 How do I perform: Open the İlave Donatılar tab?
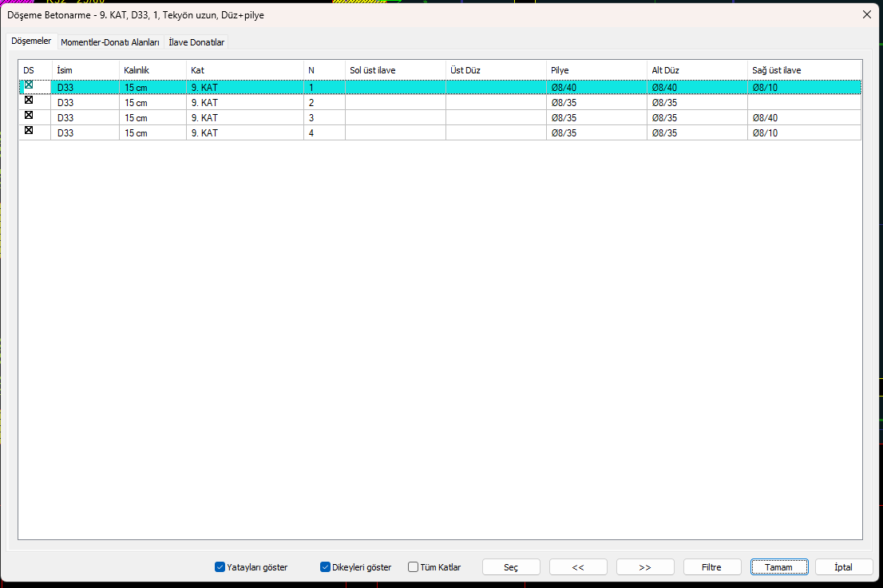click(x=196, y=42)
